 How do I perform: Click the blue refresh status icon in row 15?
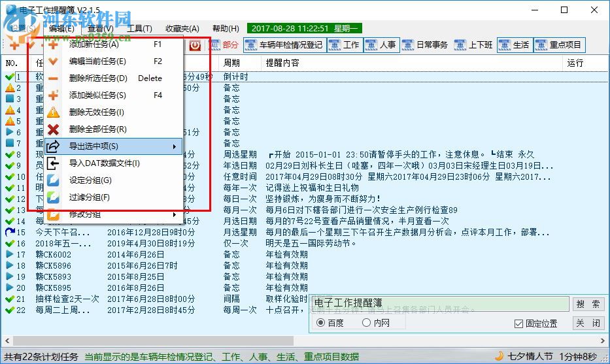tap(10, 232)
